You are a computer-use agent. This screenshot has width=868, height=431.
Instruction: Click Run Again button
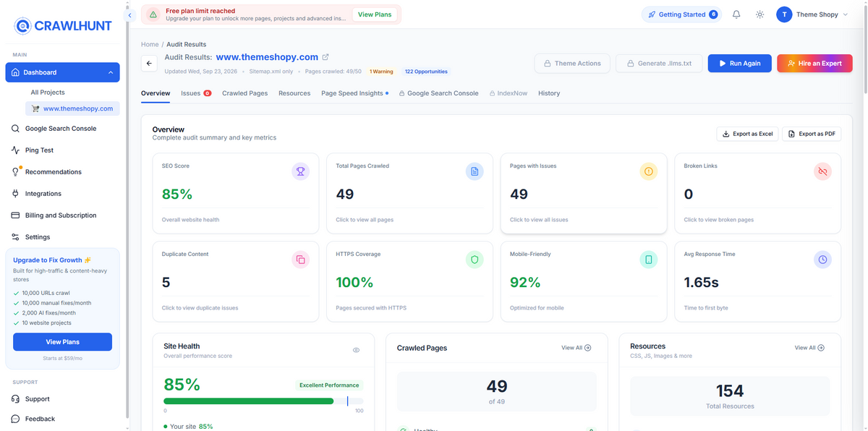(x=739, y=64)
